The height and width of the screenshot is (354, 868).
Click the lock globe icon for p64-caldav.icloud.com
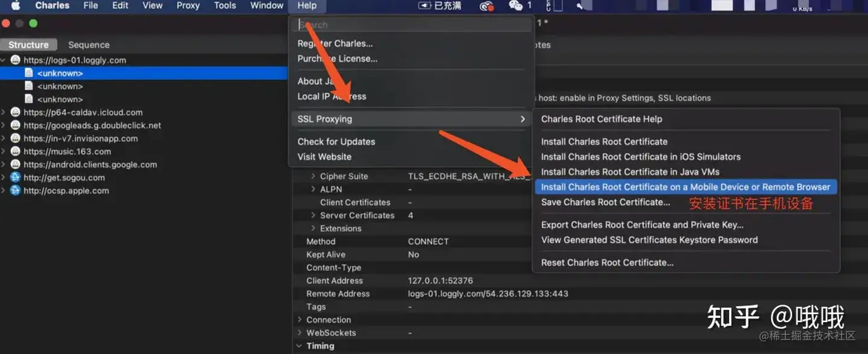[x=16, y=112]
